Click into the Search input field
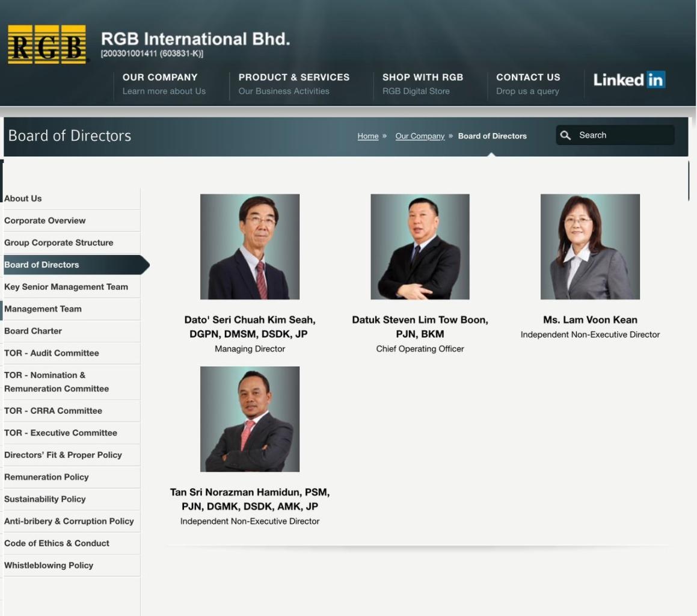This screenshot has width=697, height=616. 623,135
